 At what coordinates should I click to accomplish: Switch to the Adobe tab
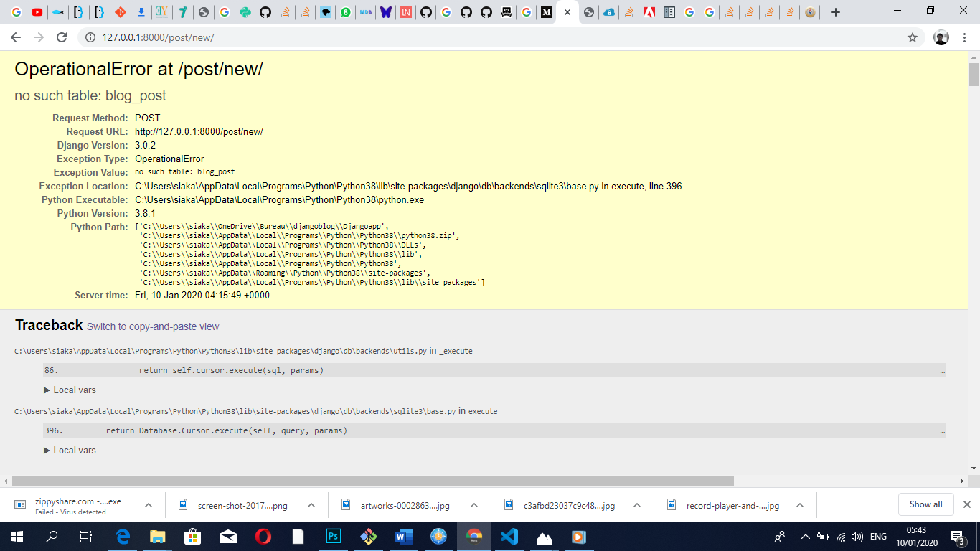click(649, 12)
